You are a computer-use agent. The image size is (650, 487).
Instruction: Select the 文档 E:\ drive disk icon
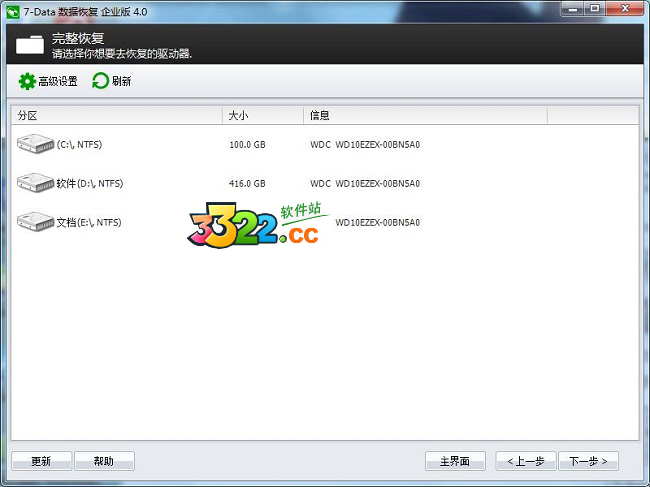36,222
